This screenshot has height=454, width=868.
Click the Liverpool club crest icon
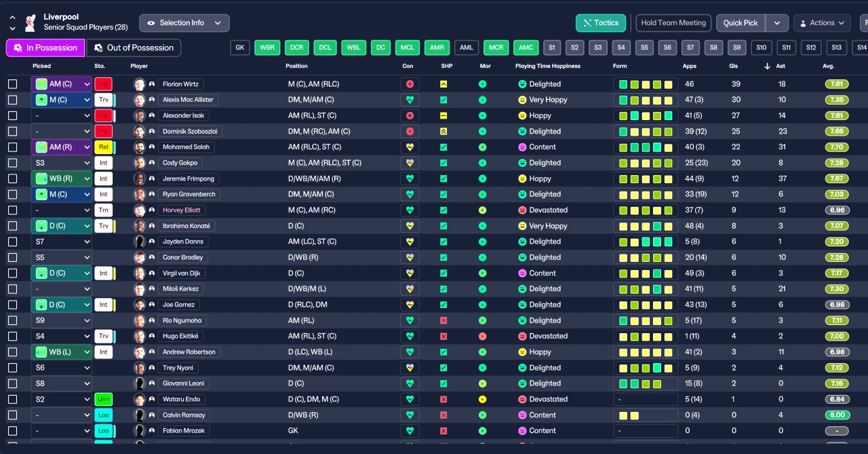(30, 22)
